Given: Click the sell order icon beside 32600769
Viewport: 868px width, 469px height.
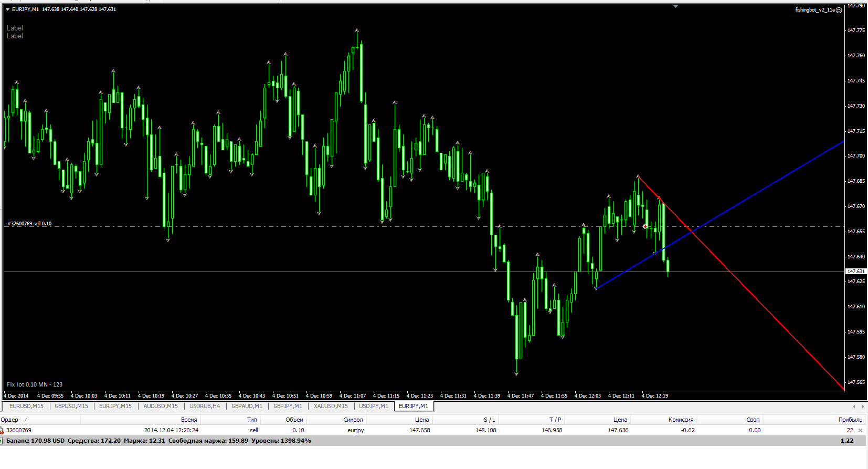Looking at the screenshot, I should (x=2, y=430).
